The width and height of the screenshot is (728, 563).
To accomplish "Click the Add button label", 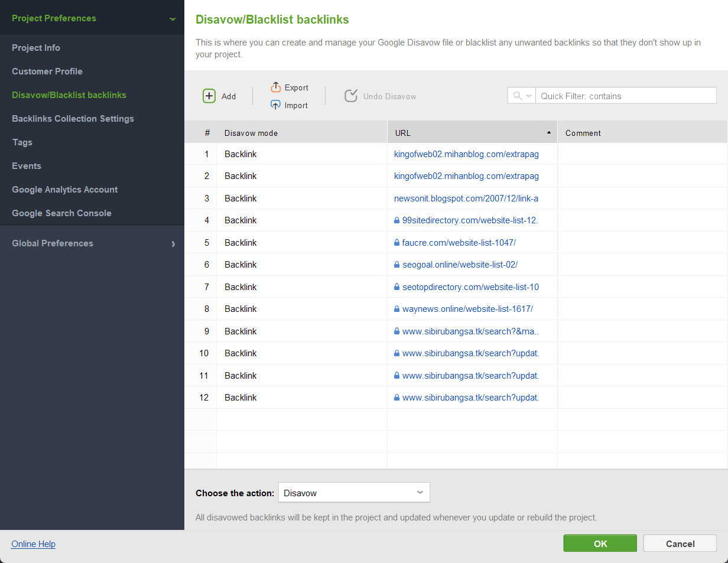I will 229,96.
